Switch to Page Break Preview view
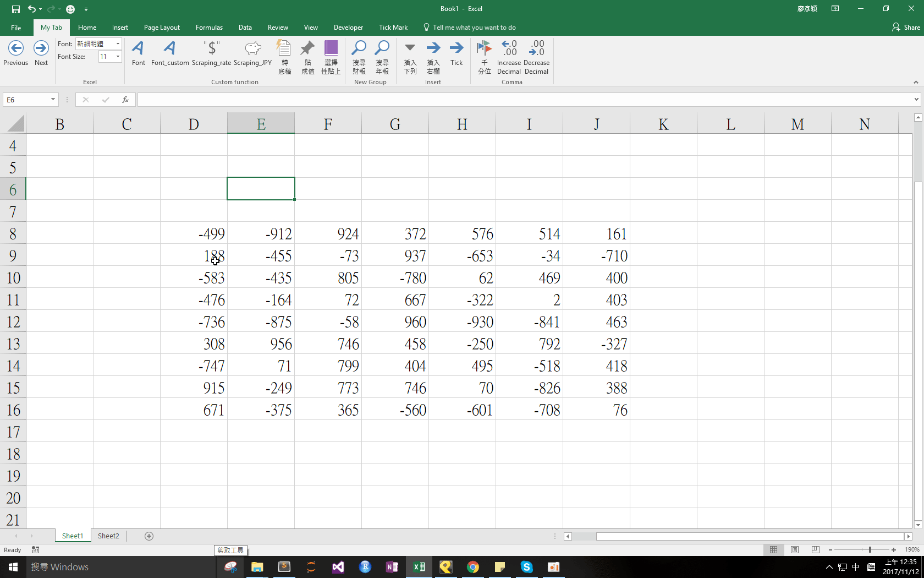 pyautogui.click(x=816, y=550)
